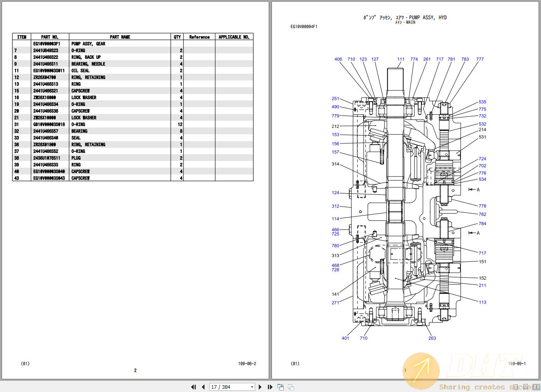Click callout 702 on right side

[482, 166]
